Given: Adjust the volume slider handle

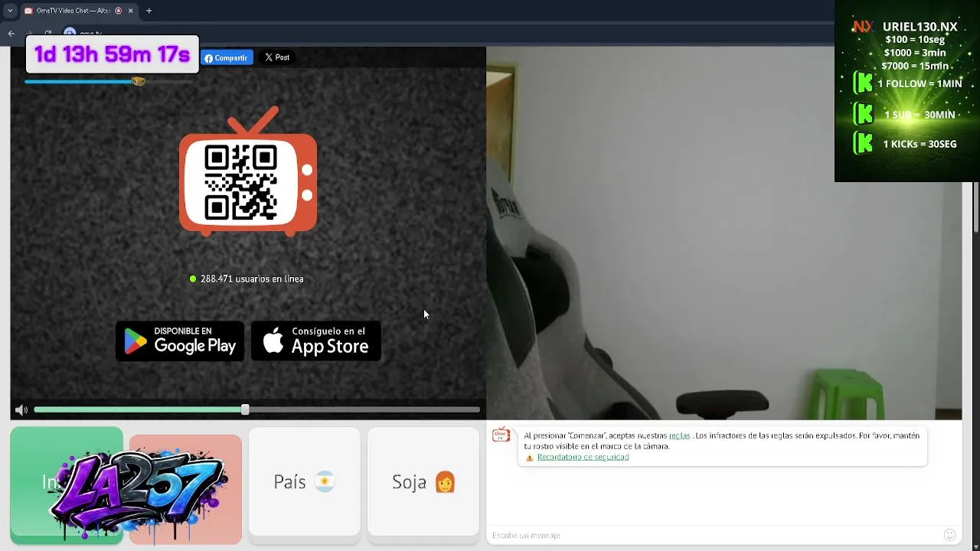Looking at the screenshot, I should point(245,410).
